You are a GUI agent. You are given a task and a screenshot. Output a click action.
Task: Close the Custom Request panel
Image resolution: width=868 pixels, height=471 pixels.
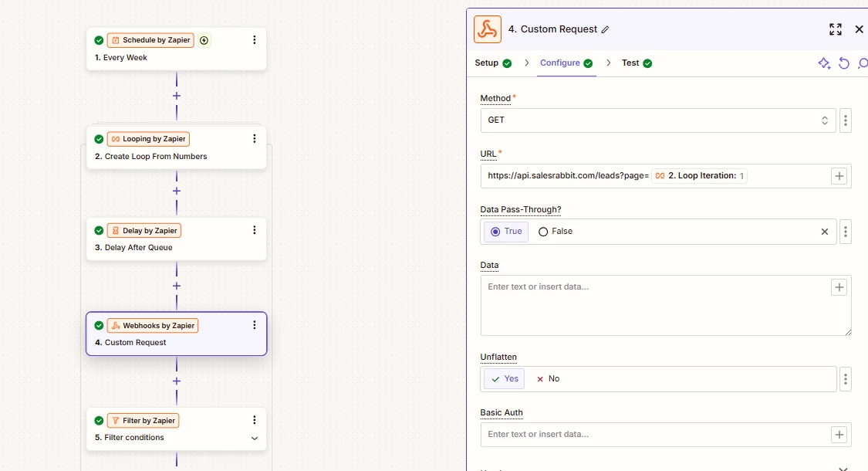point(860,29)
